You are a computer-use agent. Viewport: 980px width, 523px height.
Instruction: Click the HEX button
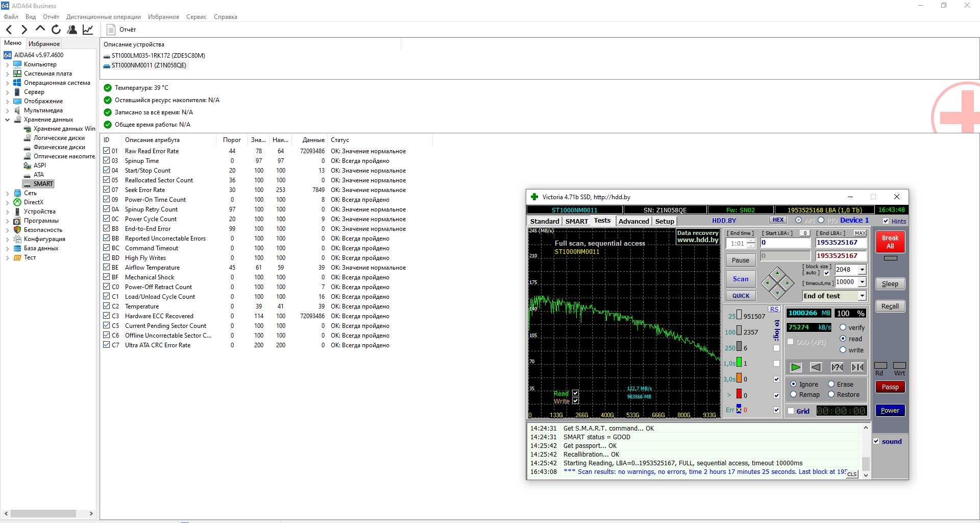778,220
